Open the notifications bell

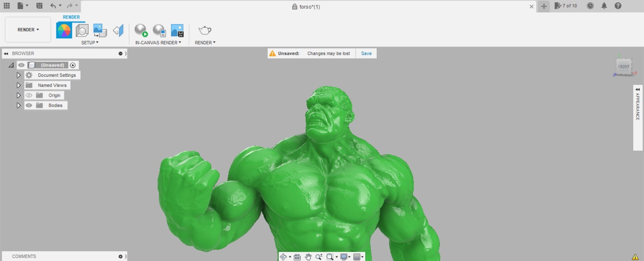click(x=604, y=6)
